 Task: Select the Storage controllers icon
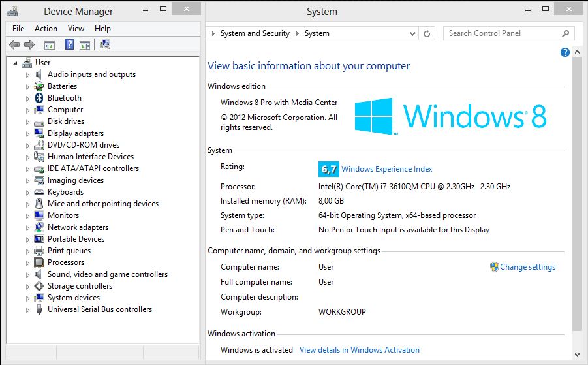pyautogui.click(x=39, y=286)
